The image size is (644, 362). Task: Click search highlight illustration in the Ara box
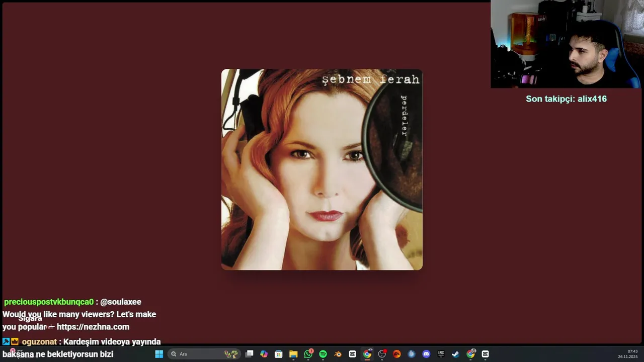coord(231,354)
